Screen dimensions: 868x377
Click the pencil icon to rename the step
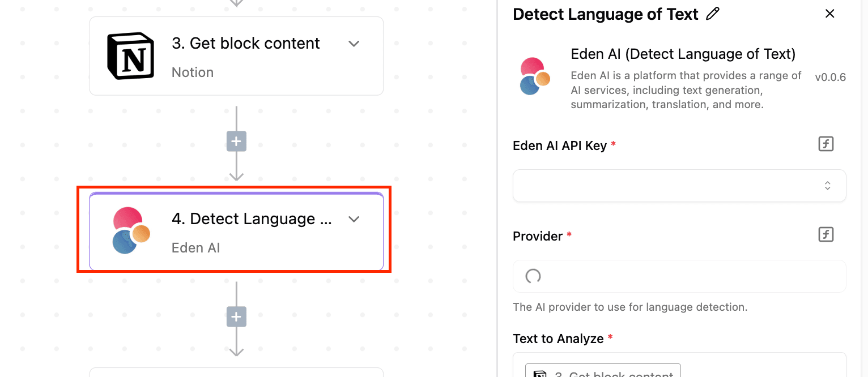713,14
